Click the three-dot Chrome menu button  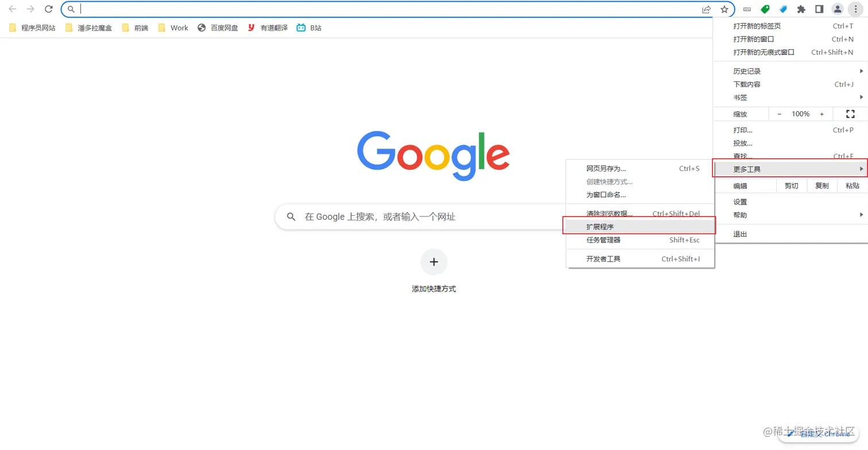[x=856, y=9]
